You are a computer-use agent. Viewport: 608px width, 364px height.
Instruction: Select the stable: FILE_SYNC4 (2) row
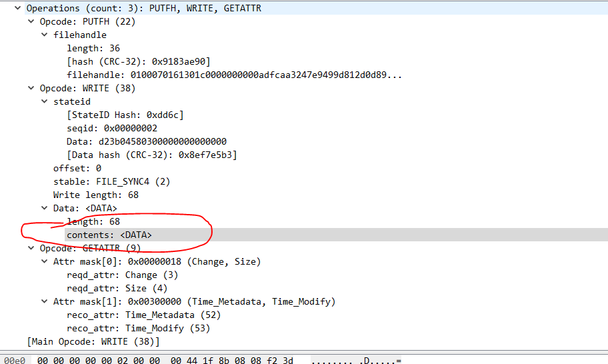pyautogui.click(x=112, y=181)
